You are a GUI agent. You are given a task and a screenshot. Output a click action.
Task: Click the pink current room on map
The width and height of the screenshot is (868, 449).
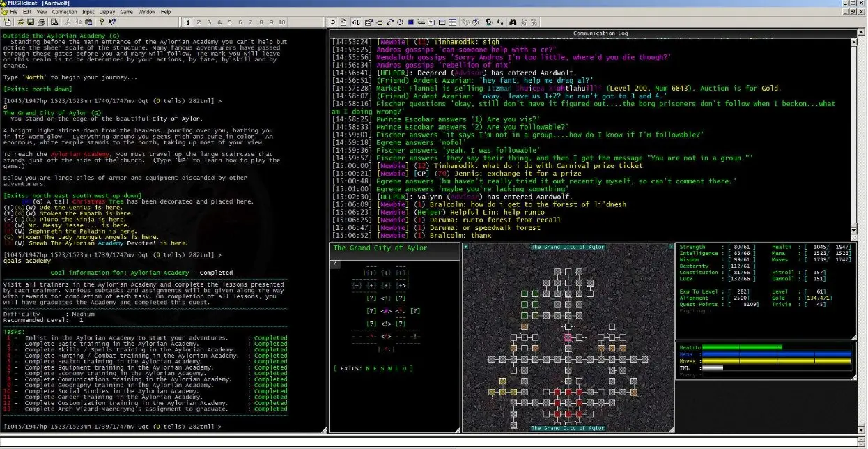(x=568, y=337)
